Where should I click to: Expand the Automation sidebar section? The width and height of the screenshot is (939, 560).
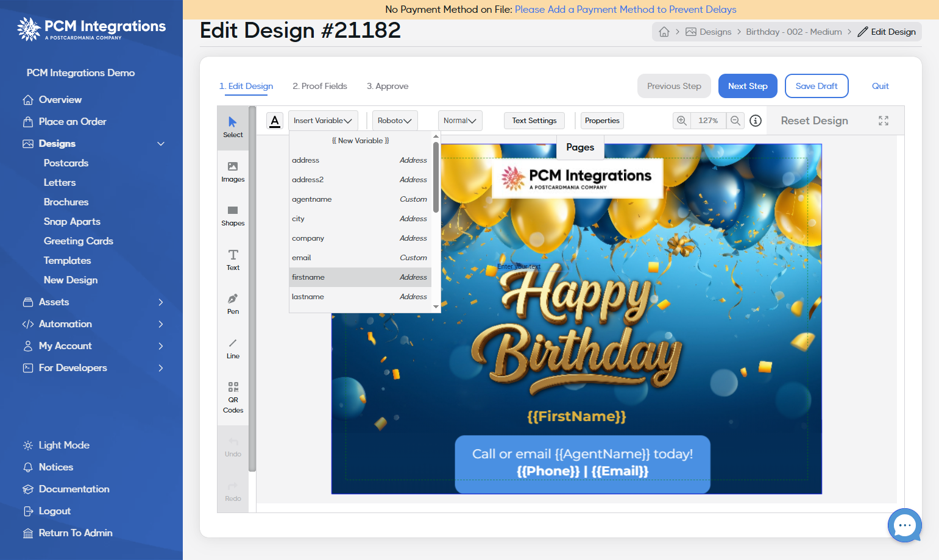click(161, 324)
